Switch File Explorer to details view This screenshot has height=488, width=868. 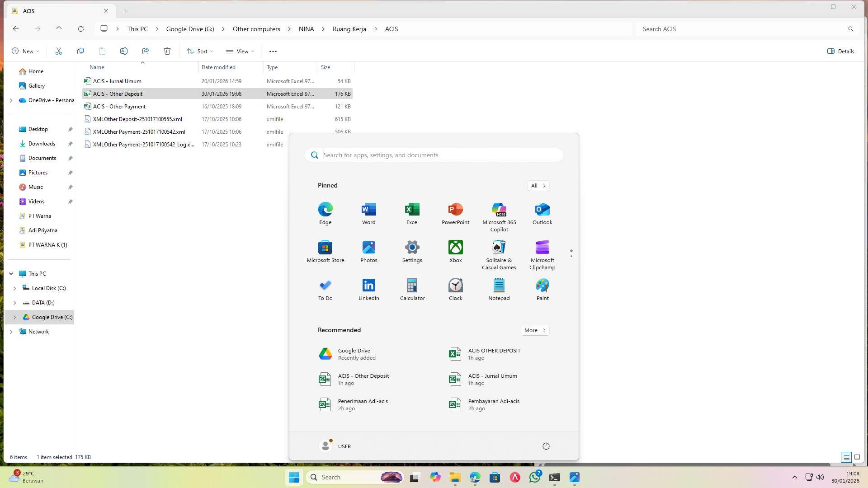click(846, 457)
